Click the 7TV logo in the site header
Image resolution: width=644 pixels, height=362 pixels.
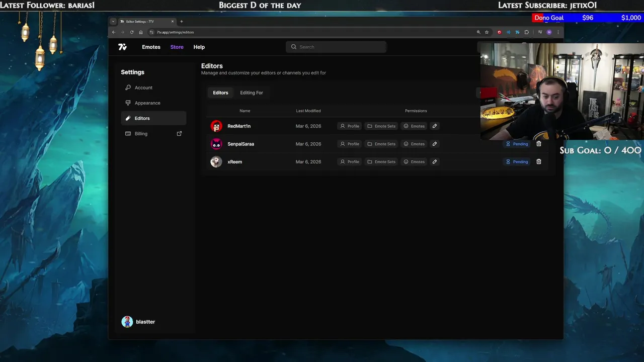pyautogui.click(x=122, y=47)
